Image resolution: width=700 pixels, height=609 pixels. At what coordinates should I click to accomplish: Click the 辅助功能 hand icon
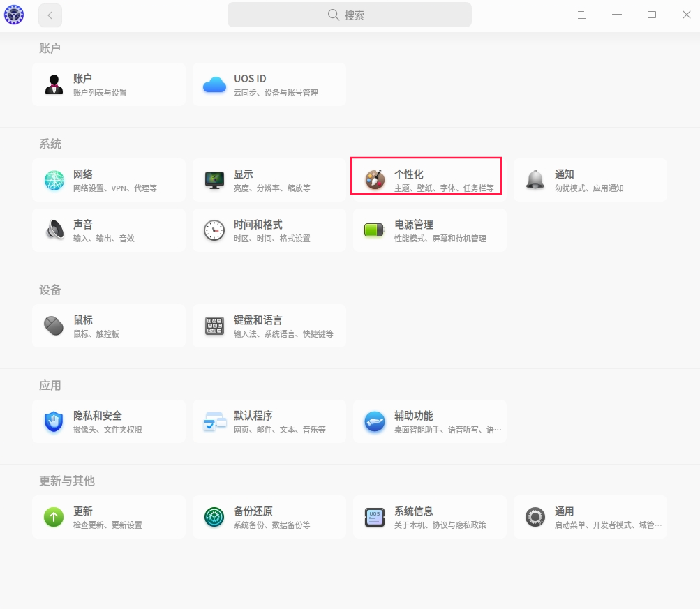click(x=375, y=421)
